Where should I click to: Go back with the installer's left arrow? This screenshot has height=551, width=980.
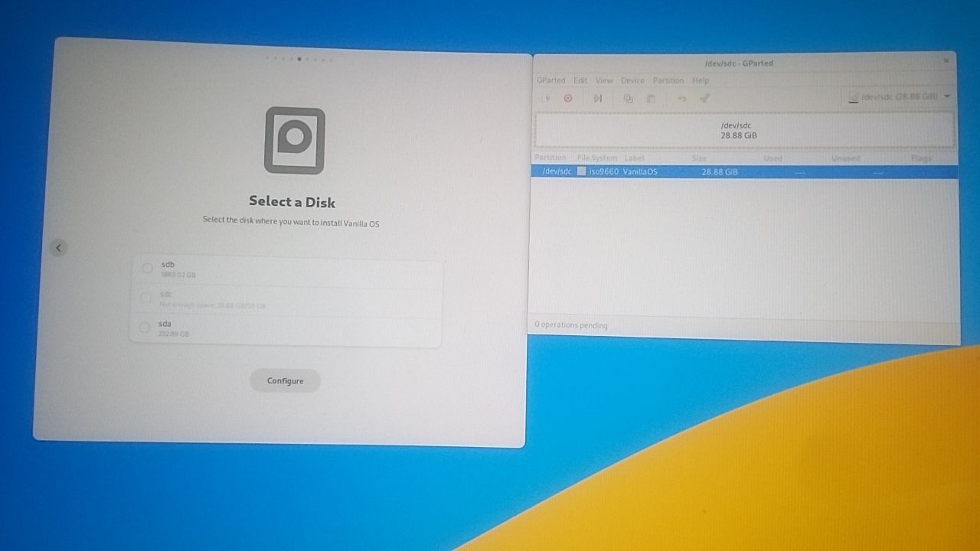click(x=58, y=247)
